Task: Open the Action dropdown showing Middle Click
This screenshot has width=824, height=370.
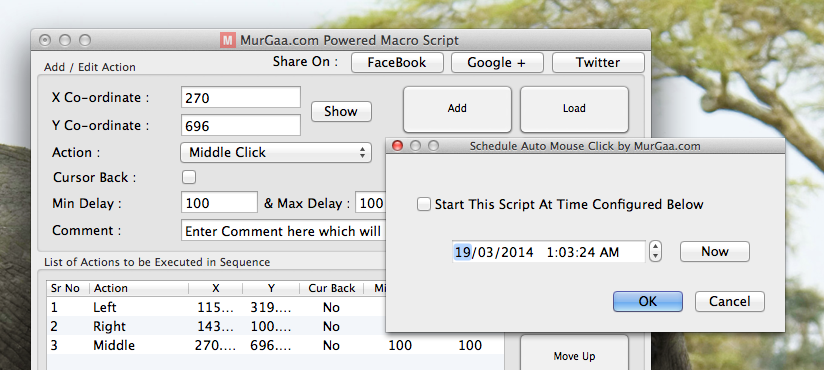Action: point(276,152)
